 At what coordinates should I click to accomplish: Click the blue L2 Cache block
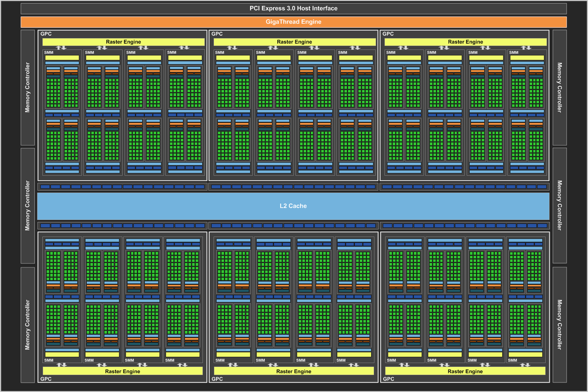point(293,206)
